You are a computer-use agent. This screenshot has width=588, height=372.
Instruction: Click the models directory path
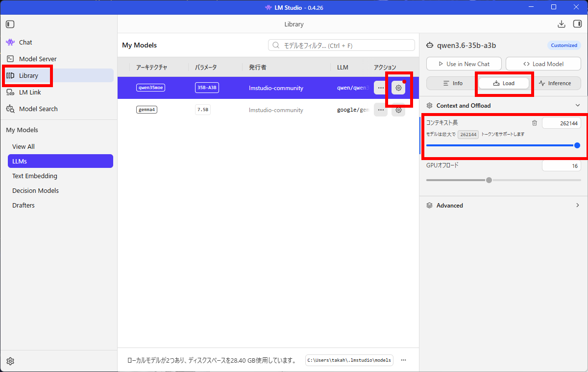coord(349,360)
